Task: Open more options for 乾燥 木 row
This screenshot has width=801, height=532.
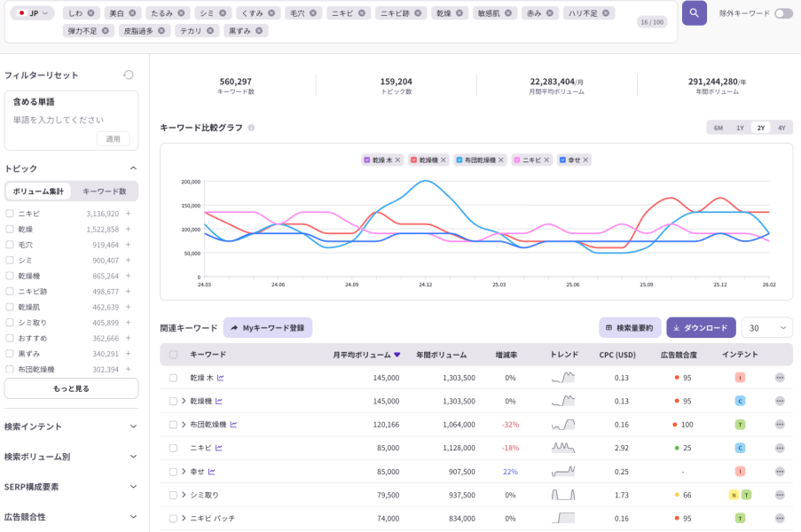Action: 780,378
